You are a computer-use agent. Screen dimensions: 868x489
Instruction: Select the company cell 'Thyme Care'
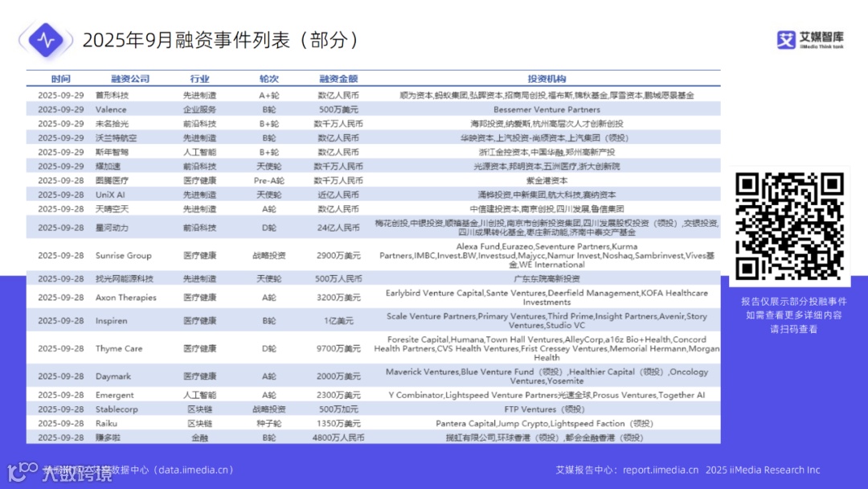pyautogui.click(x=119, y=348)
